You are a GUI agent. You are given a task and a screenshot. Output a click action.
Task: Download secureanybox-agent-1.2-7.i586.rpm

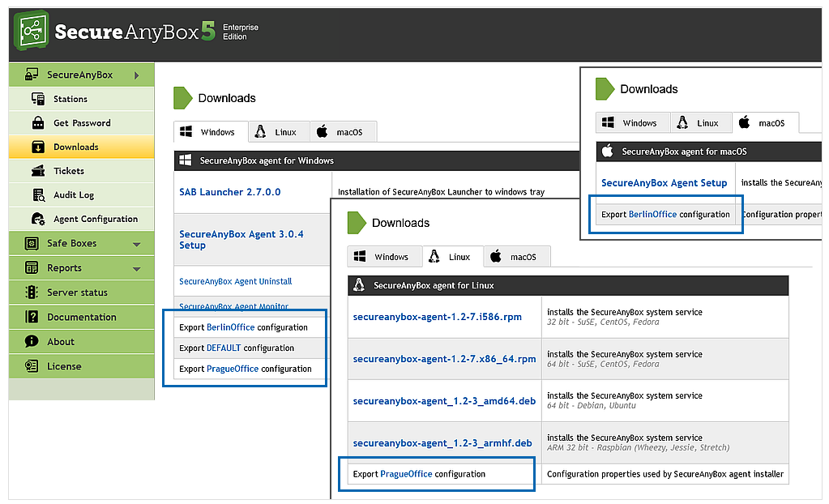pyautogui.click(x=438, y=317)
